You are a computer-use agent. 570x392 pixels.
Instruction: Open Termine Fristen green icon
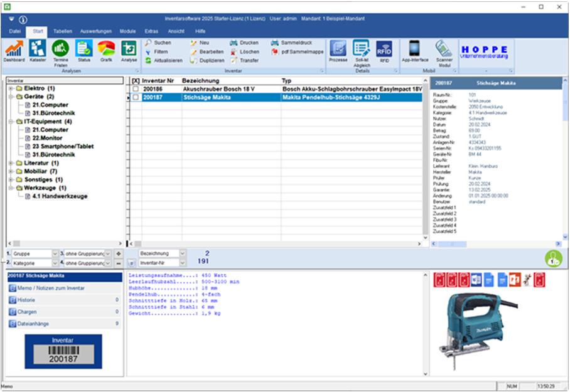[60, 53]
